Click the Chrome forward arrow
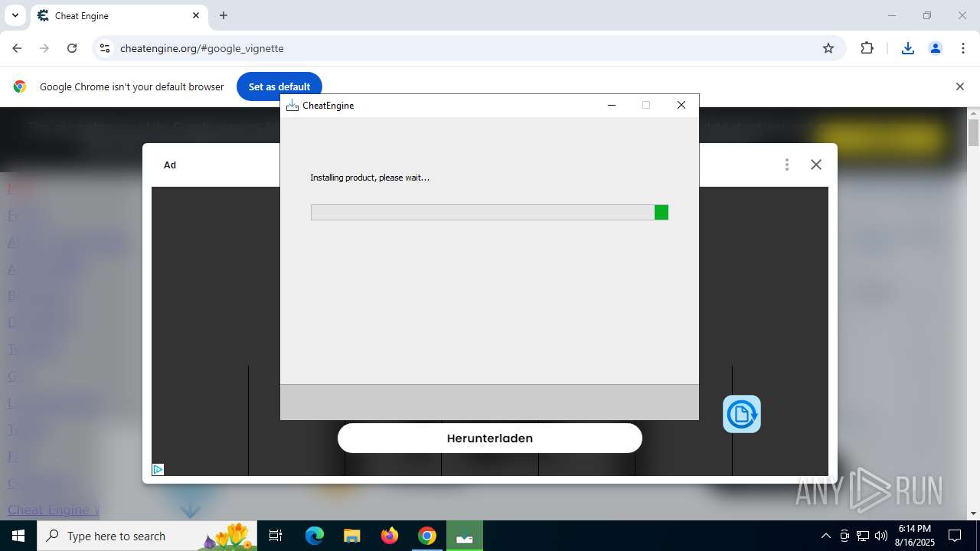980x551 pixels. 44,48
